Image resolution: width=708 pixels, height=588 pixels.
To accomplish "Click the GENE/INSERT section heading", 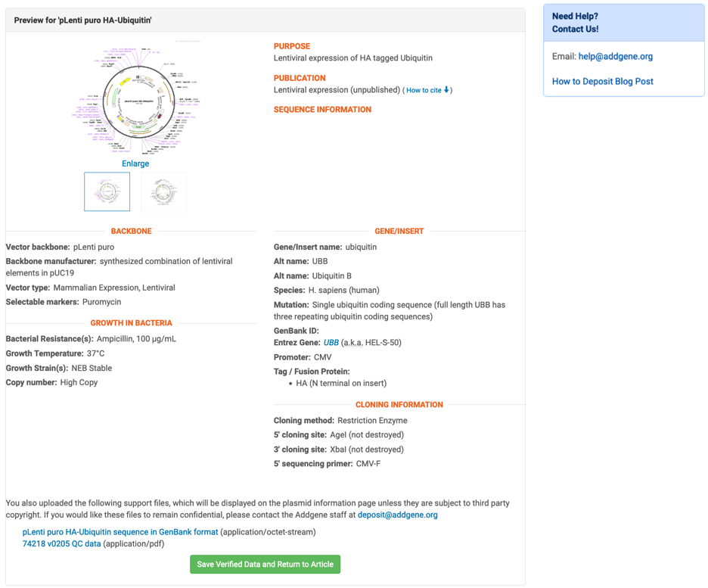I will click(399, 231).
